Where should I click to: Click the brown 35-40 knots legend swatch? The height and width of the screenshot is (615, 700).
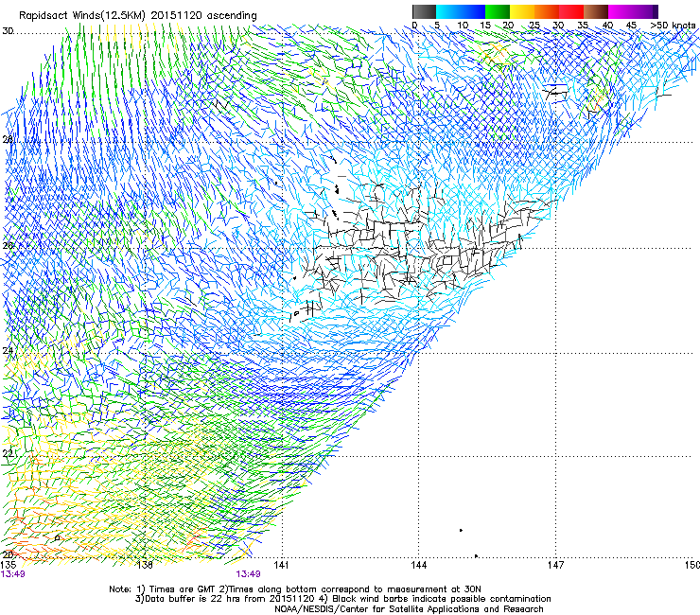(x=596, y=11)
